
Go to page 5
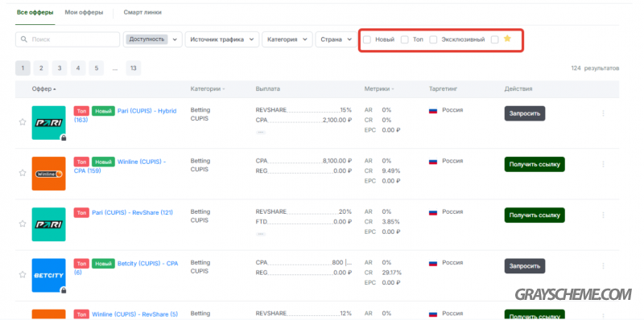click(96, 68)
